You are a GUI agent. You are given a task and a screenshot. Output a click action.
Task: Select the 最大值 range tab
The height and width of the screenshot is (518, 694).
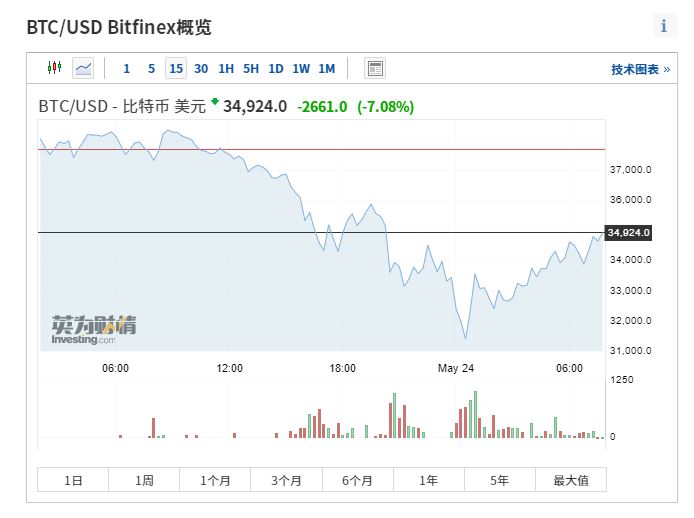tap(571, 480)
